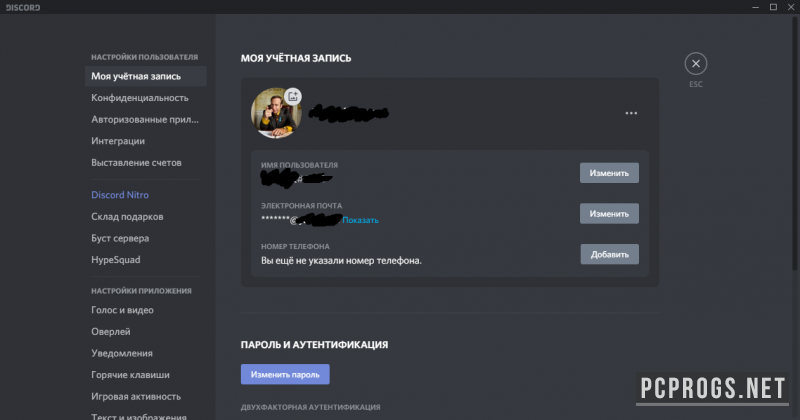Click the user profile avatar picture
The height and width of the screenshot is (420, 800).
tap(272, 114)
